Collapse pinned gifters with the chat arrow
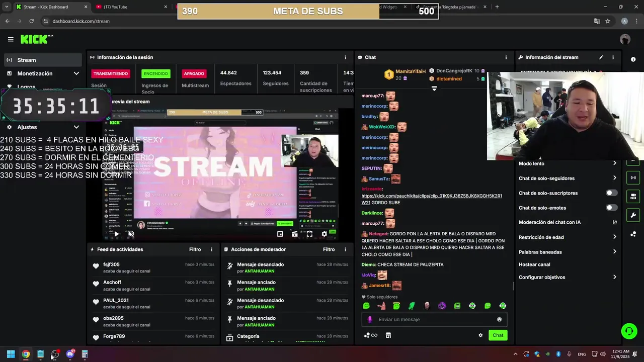644x362 pixels. [x=434, y=88]
